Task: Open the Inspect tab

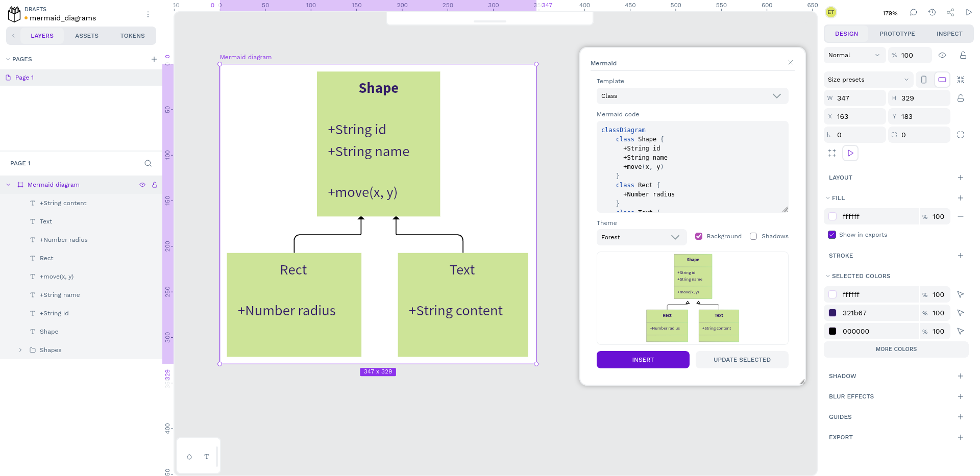Action: [949, 34]
